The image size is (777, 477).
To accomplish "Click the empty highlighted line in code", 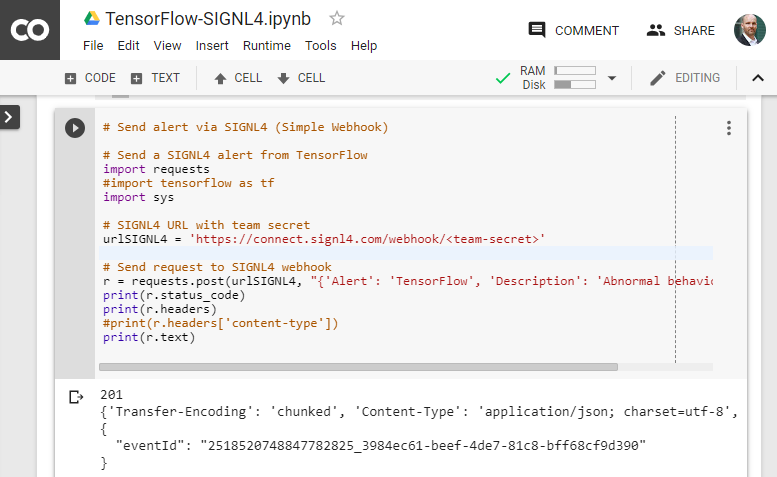I will coord(406,253).
